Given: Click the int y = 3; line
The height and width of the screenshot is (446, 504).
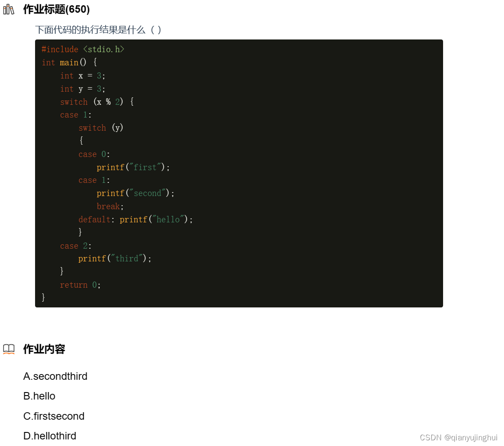Looking at the screenshot, I should tap(82, 89).
